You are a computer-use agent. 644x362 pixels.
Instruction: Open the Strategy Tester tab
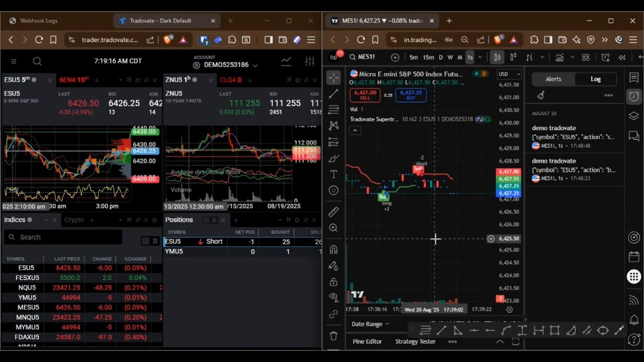click(x=415, y=341)
